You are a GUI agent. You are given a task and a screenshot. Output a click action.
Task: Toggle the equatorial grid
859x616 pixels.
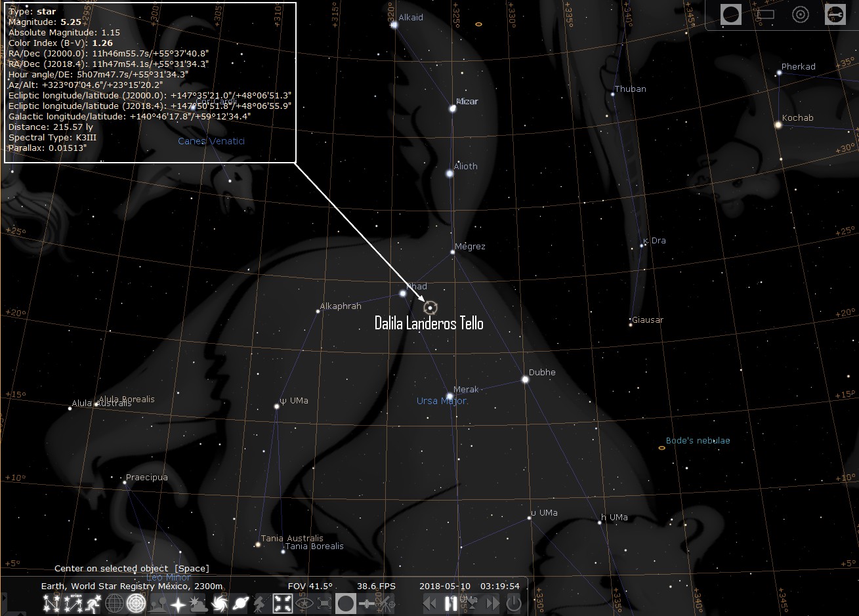point(114,604)
